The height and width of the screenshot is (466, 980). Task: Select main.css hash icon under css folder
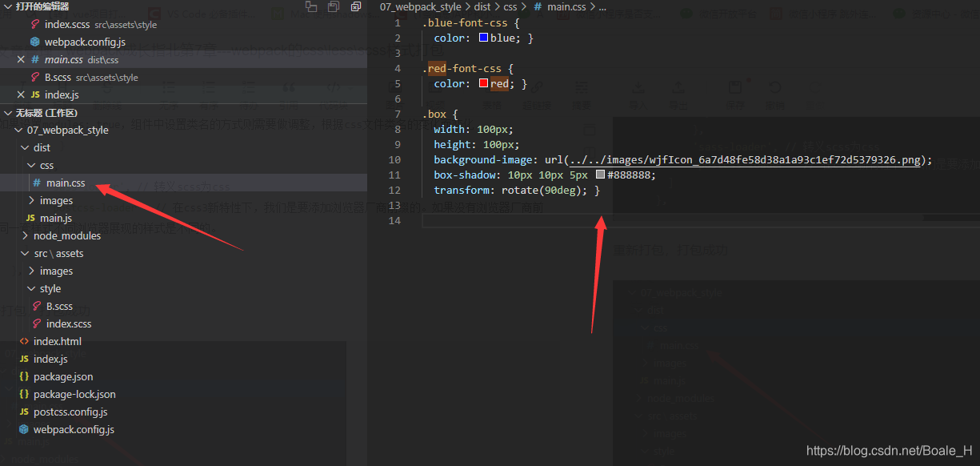click(x=37, y=183)
